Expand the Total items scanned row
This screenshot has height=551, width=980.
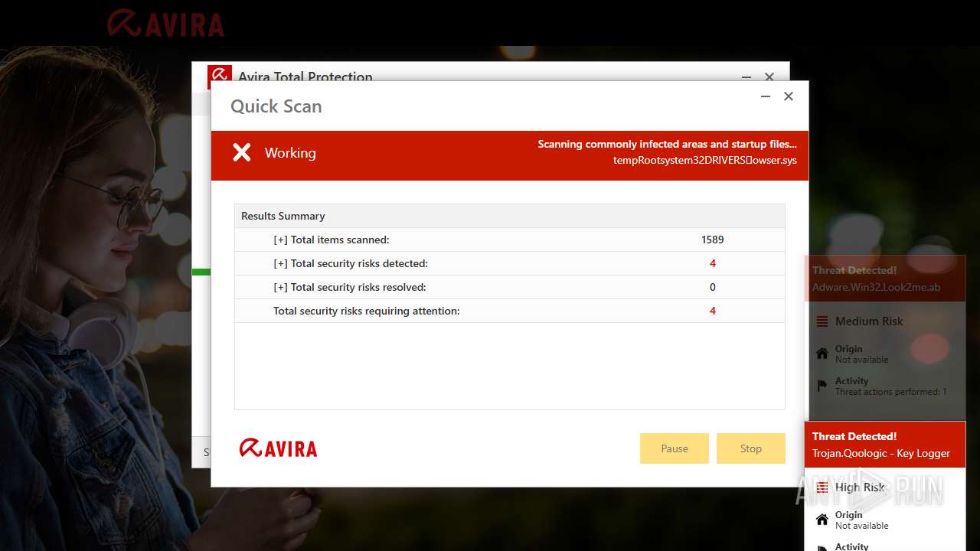509,240
